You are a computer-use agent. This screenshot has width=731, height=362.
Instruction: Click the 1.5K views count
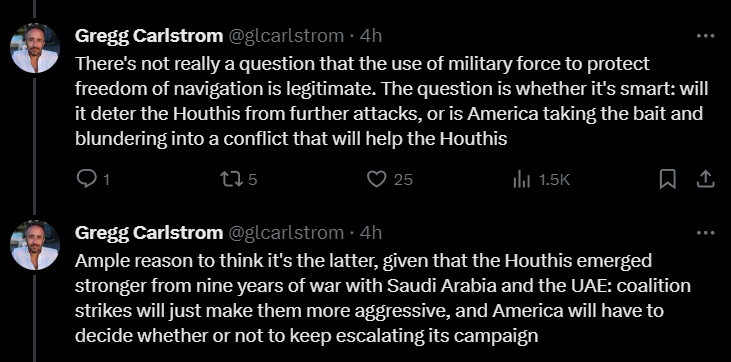coord(554,180)
